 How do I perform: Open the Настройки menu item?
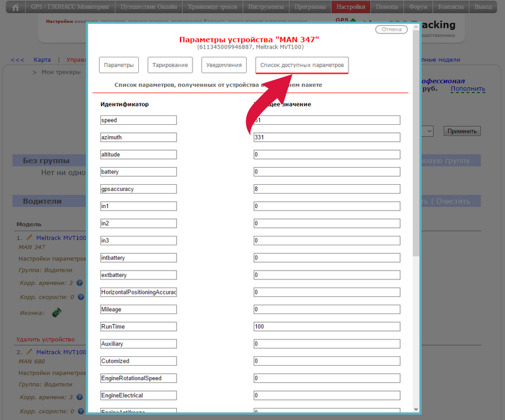point(350,8)
